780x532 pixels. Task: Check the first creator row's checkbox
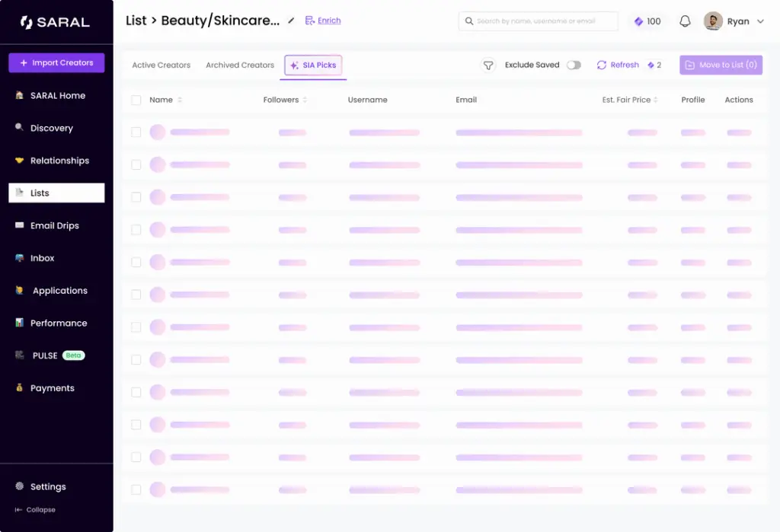pos(136,132)
